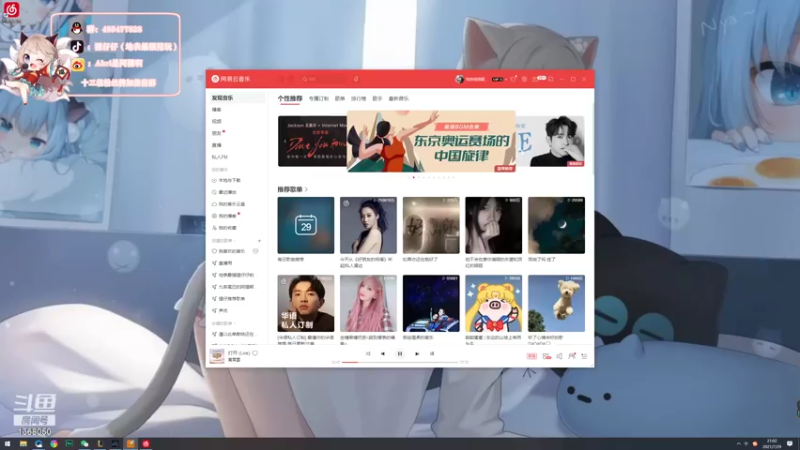
Task: Switch to mini player mode icon
Action: pos(551,79)
